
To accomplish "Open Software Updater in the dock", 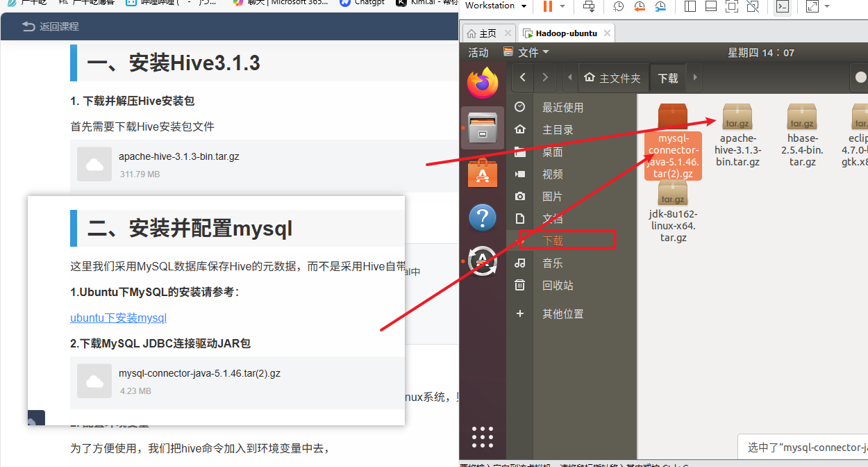I will pyautogui.click(x=483, y=261).
